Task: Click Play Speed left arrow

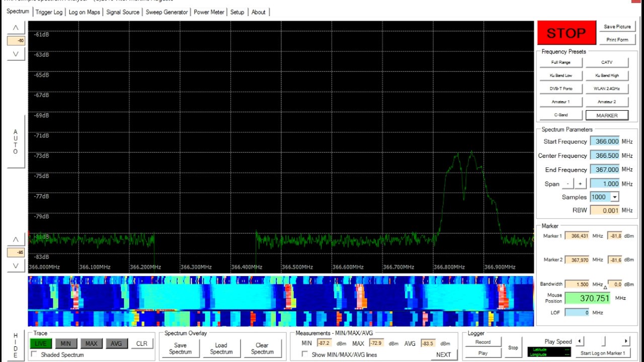Action: [x=580, y=341]
